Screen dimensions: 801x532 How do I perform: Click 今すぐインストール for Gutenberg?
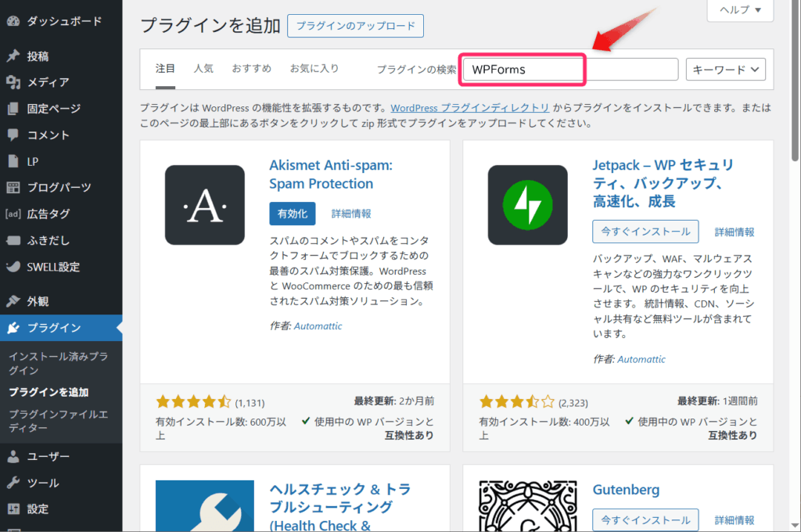click(x=645, y=520)
